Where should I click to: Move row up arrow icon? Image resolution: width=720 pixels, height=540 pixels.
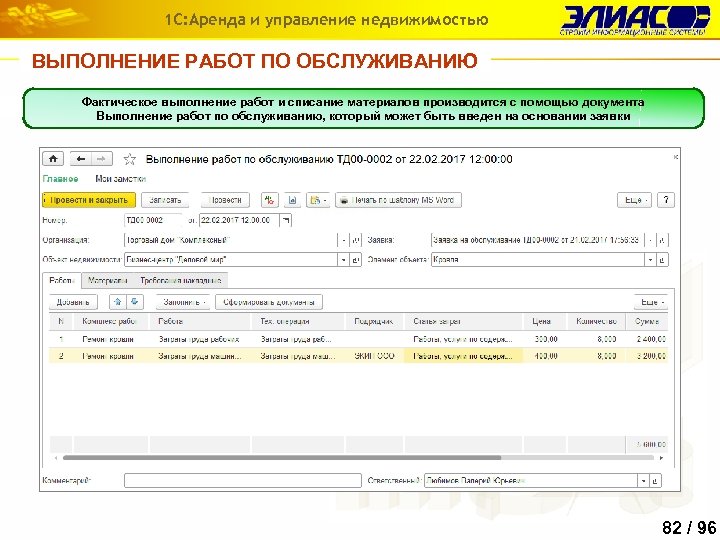tap(118, 302)
